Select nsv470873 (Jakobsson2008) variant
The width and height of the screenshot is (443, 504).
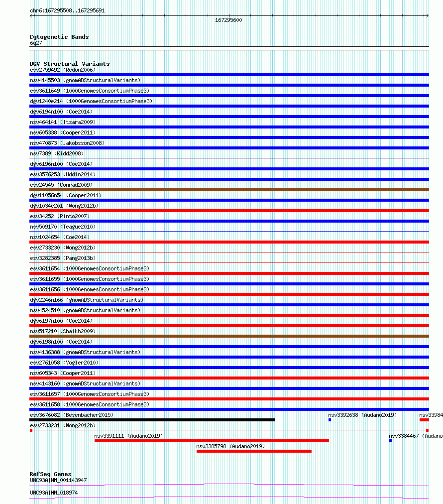67,143
